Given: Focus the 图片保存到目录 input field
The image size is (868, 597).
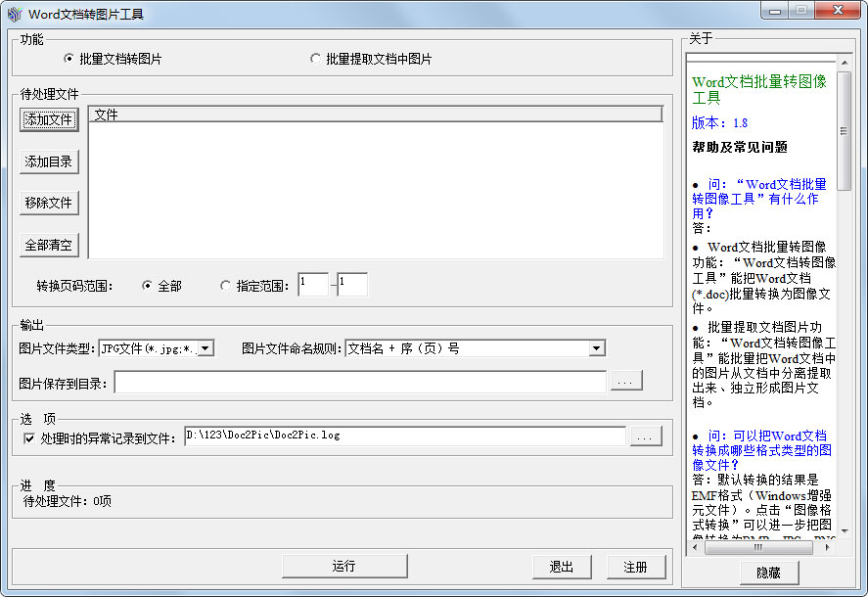Looking at the screenshot, I should [360, 382].
